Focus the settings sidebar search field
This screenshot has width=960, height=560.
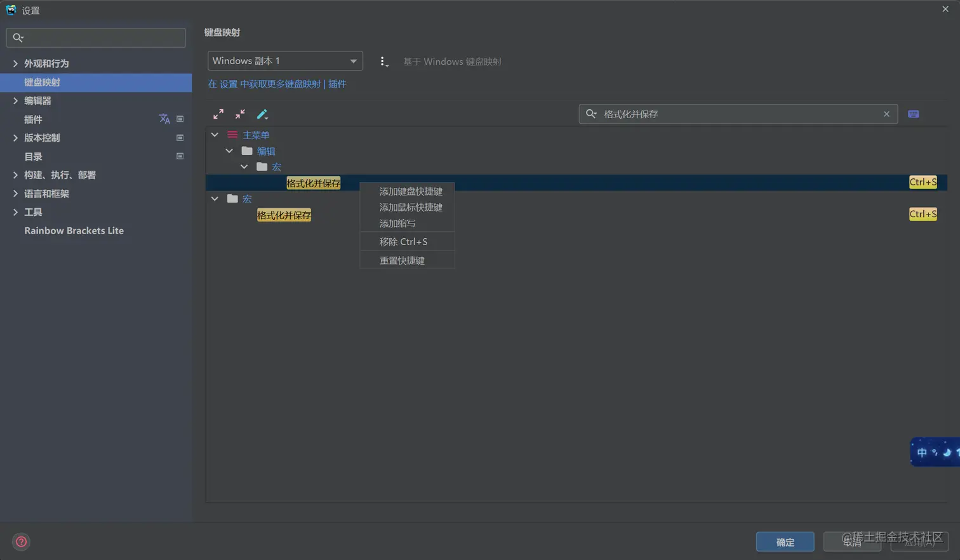[x=96, y=37]
